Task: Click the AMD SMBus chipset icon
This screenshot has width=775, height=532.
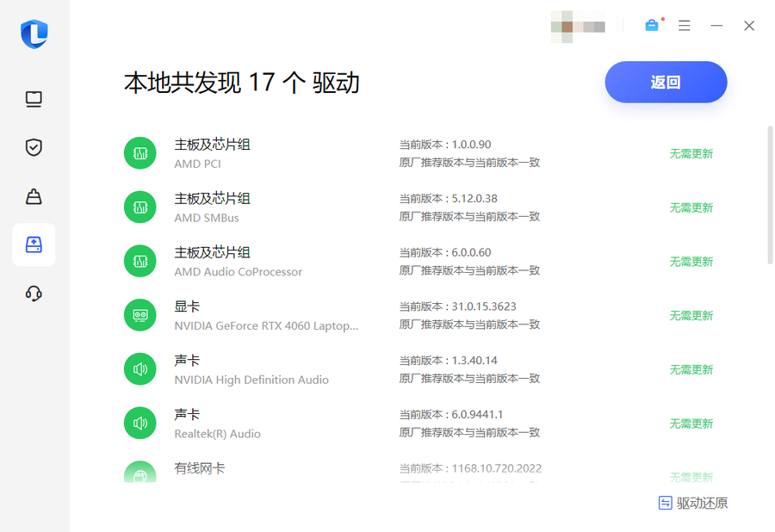Action: pos(140,207)
